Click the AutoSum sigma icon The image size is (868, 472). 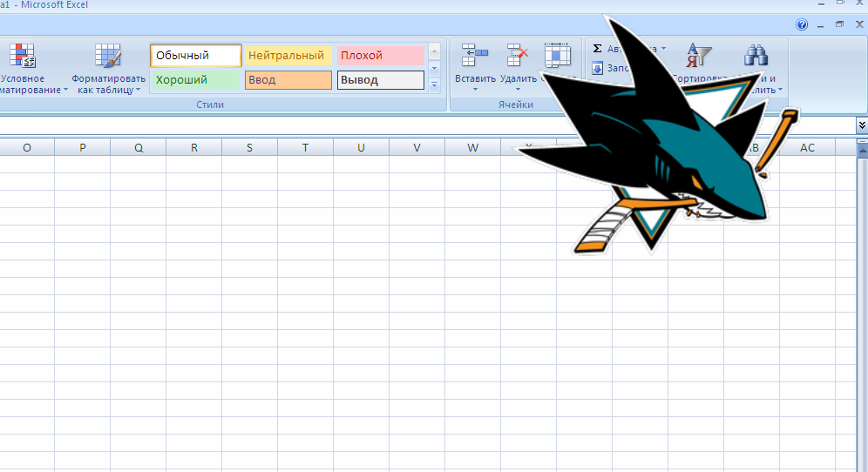click(x=597, y=49)
